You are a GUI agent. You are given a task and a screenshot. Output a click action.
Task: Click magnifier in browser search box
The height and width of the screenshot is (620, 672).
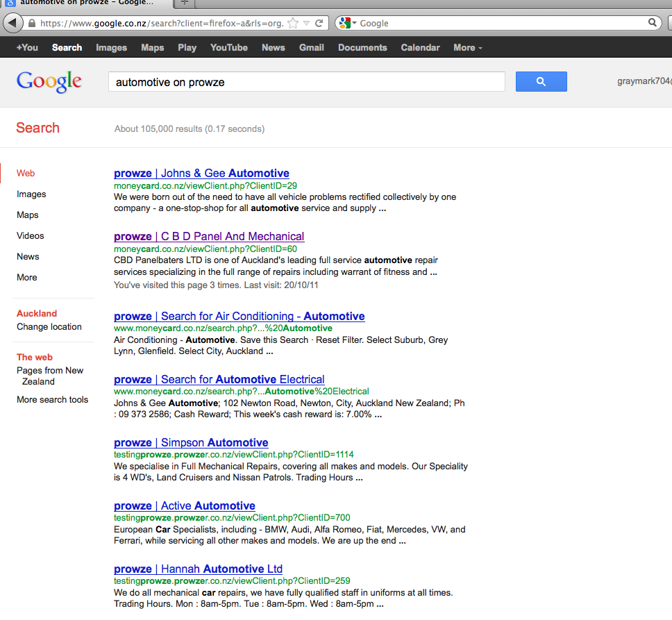point(653,22)
